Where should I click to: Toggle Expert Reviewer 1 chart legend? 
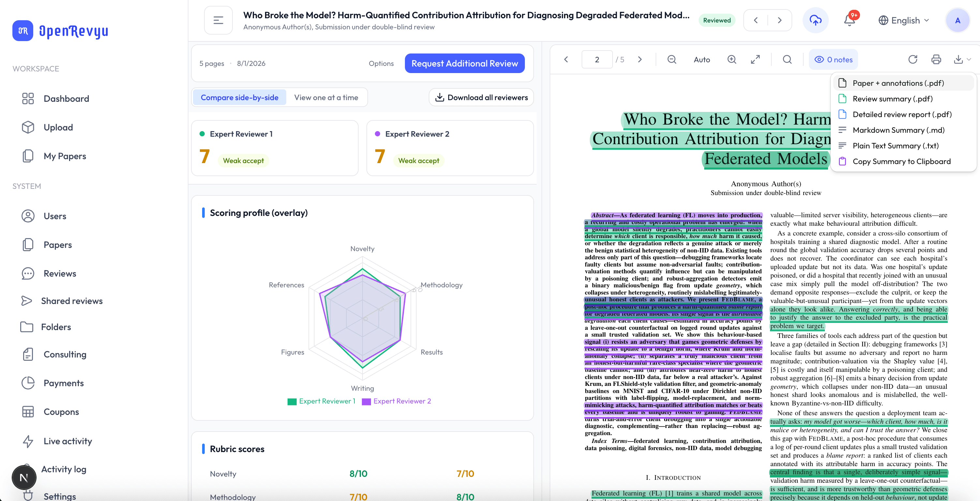pos(321,401)
